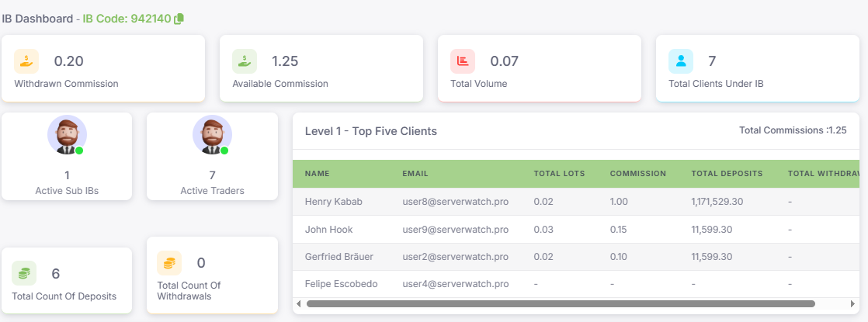
Task: Click the EMAIL column header
Action: point(415,174)
